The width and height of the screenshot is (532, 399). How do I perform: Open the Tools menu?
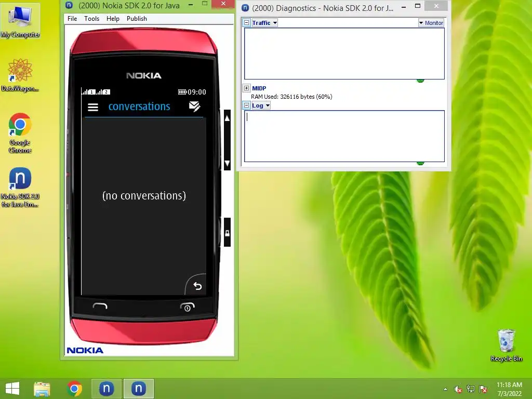[91, 19]
